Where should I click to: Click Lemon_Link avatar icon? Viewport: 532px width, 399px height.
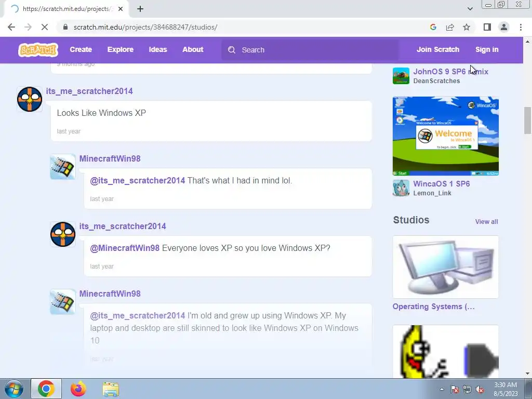coord(401,188)
